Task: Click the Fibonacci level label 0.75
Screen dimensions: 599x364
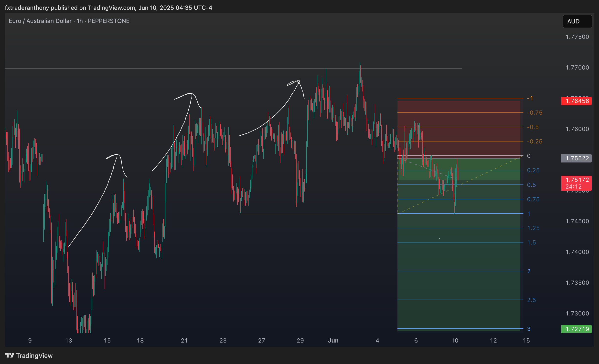Action: pyautogui.click(x=533, y=199)
